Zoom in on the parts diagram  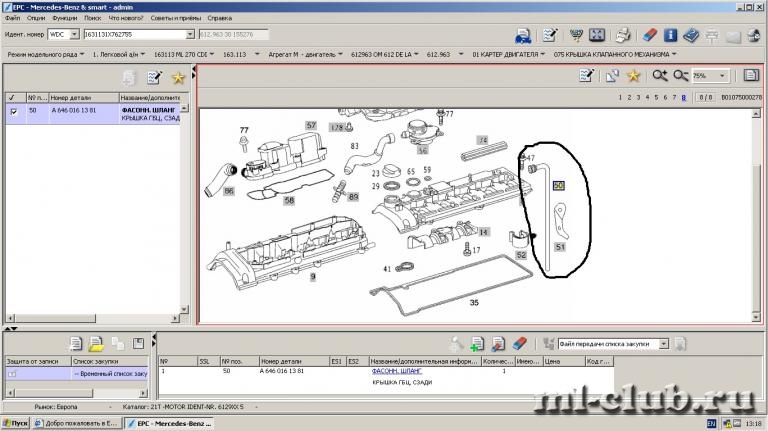coord(660,75)
